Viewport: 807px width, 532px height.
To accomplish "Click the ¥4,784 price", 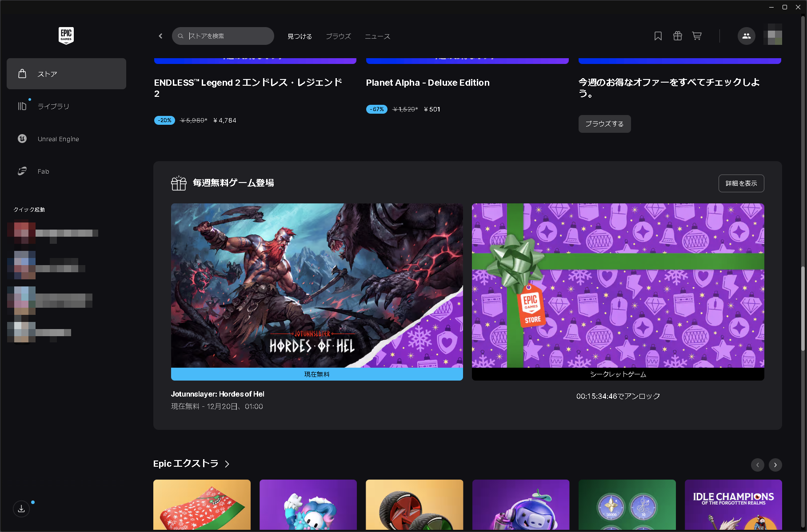I will [x=225, y=120].
